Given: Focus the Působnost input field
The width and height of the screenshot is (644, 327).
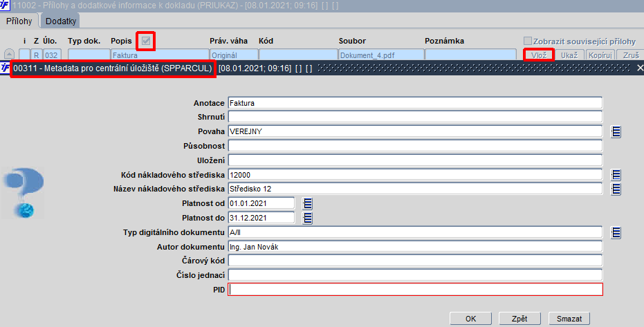Looking at the screenshot, I should (415, 146).
